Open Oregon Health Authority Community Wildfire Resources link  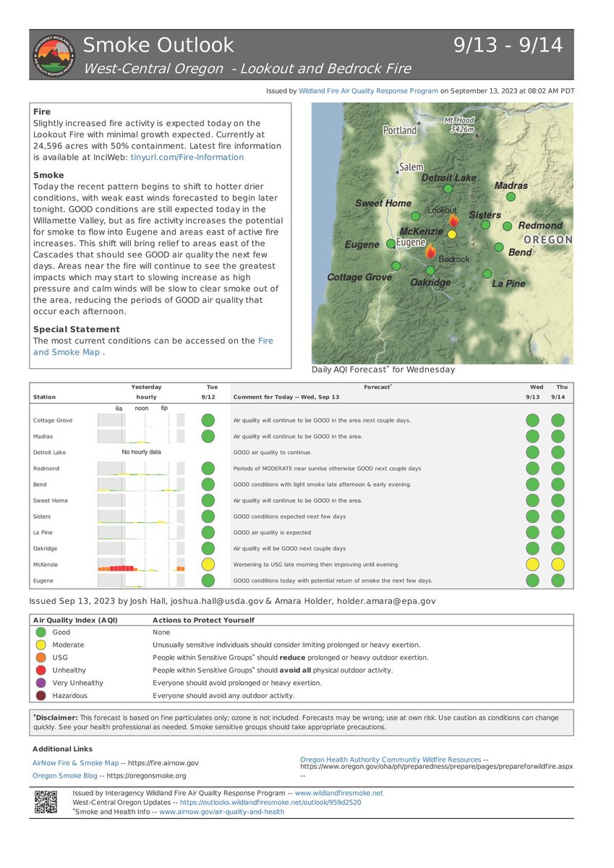click(391, 759)
